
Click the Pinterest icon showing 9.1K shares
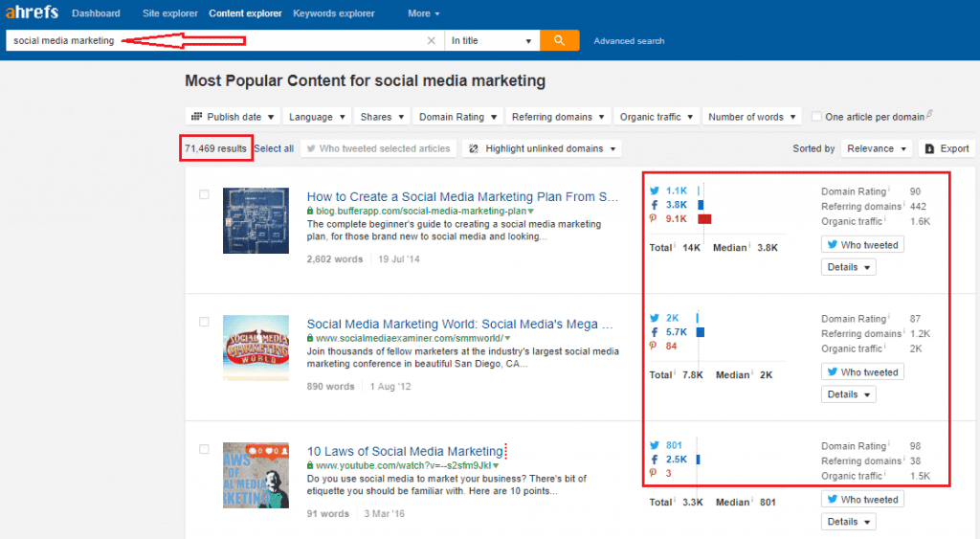653,218
